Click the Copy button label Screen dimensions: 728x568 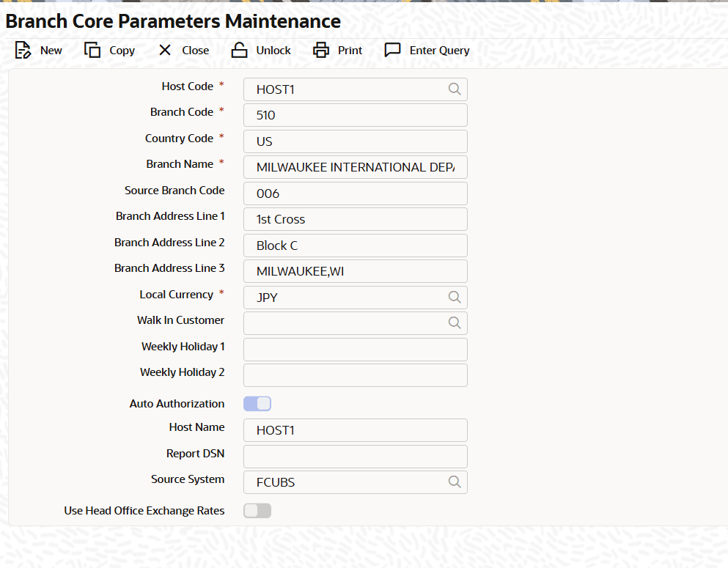(x=122, y=50)
